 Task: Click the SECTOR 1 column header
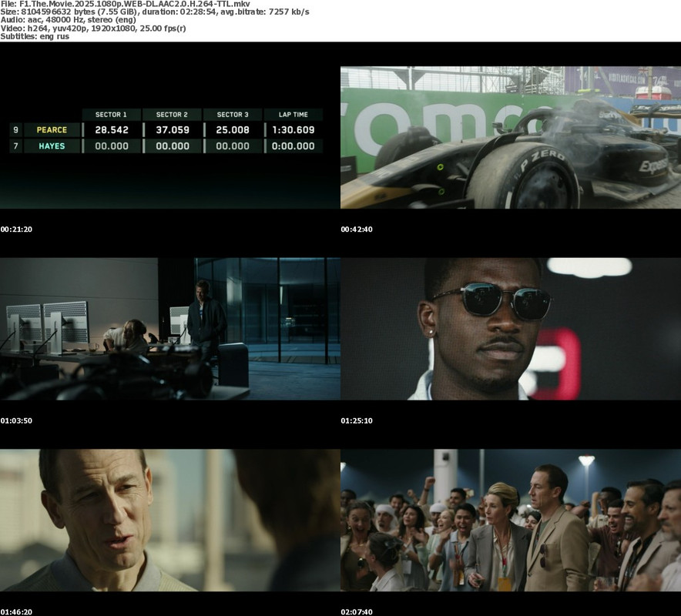(111, 115)
